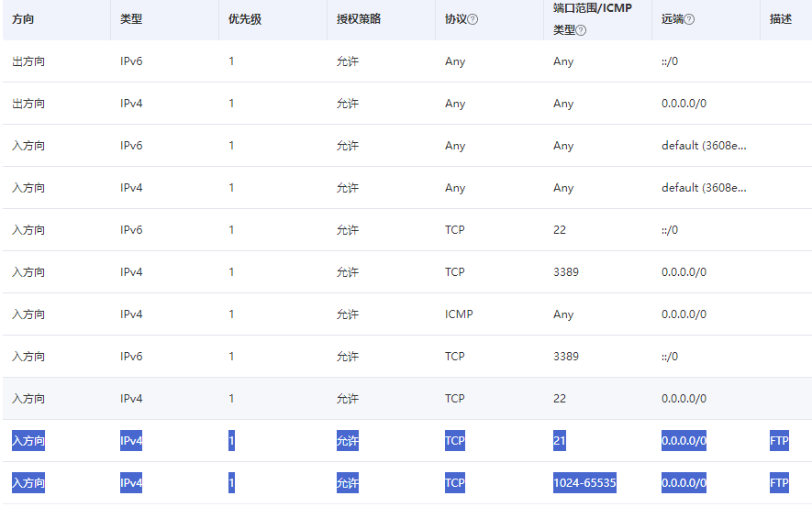Open the default (3608e... link in IPv6 row
812x507 pixels.
(x=704, y=146)
